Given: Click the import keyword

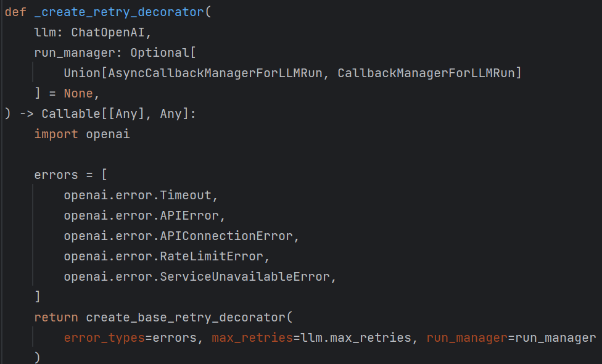Looking at the screenshot, I should click(x=56, y=134).
